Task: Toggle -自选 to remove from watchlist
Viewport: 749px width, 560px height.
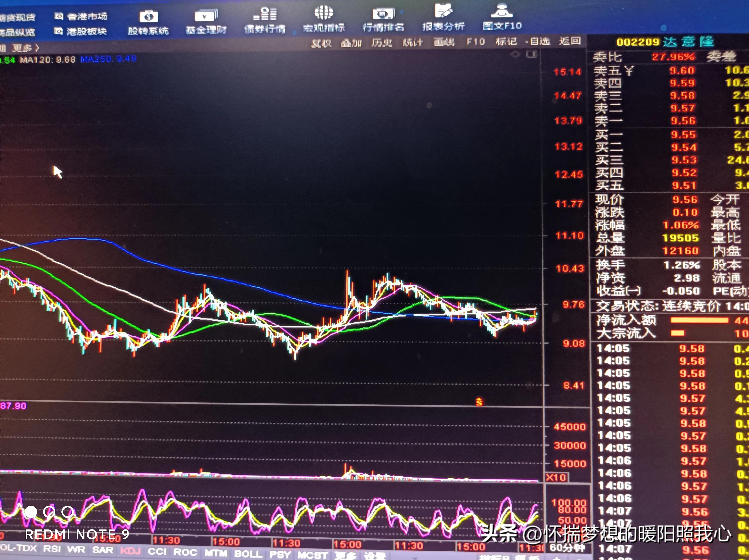Action: point(538,42)
